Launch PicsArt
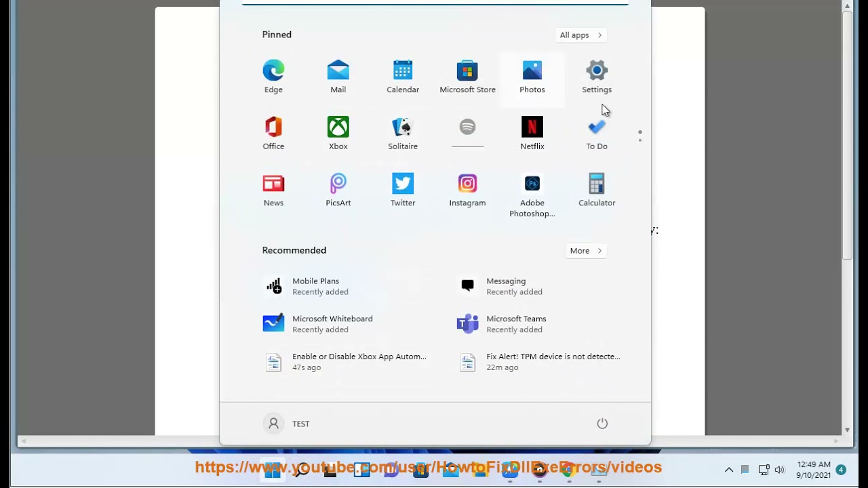The height and width of the screenshot is (488, 868). pos(338,190)
